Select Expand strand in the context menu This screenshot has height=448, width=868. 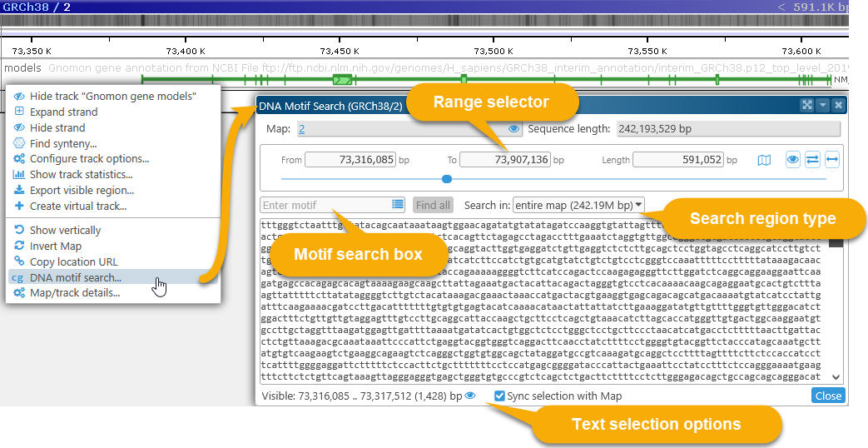point(63,112)
